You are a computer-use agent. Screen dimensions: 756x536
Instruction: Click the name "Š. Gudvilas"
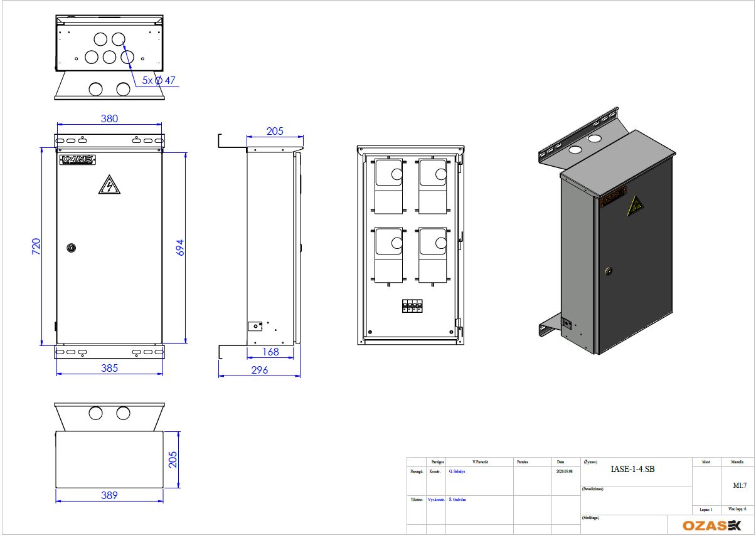458,500
